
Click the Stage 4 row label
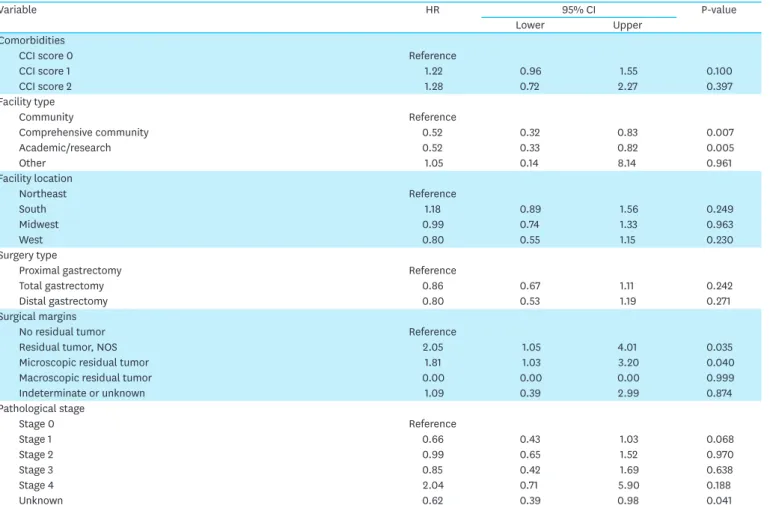point(36,485)
